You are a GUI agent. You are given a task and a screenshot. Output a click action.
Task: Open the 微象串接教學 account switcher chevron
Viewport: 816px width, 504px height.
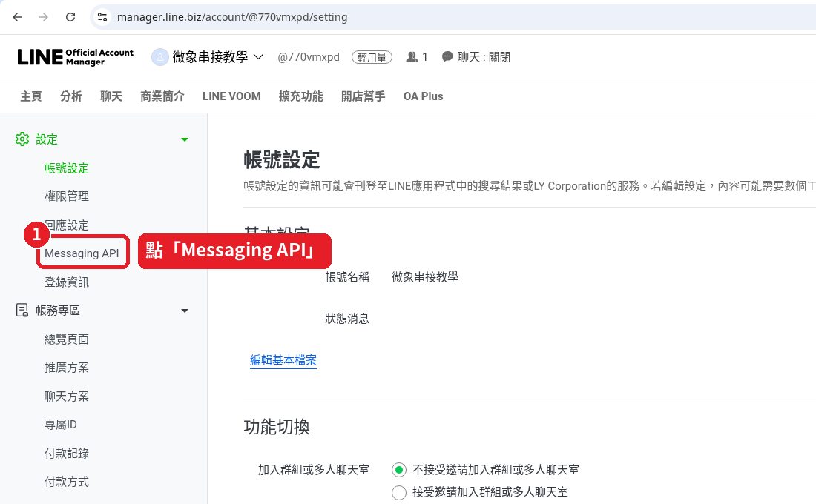coord(258,56)
